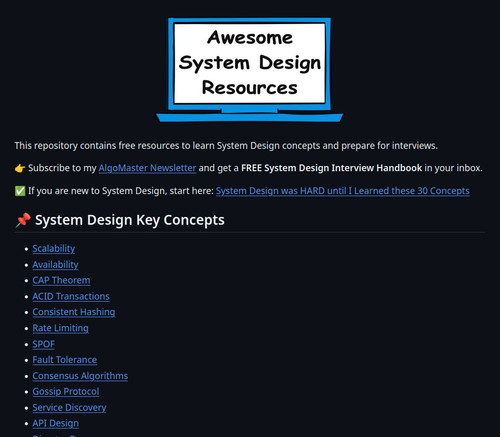The image size is (500, 437).
Task: Click the pushpin emoji beside Key Concepts
Action: 23,220
